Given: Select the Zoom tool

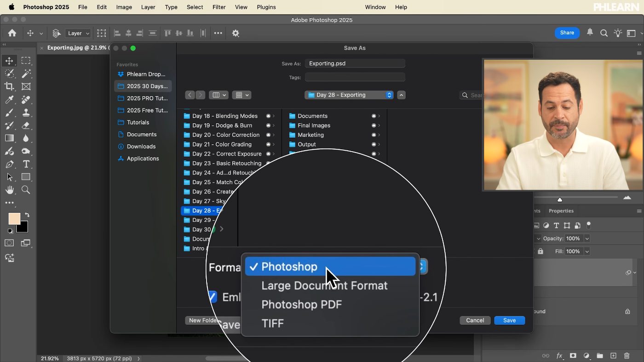Looking at the screenshot, I should pos(26,190).
